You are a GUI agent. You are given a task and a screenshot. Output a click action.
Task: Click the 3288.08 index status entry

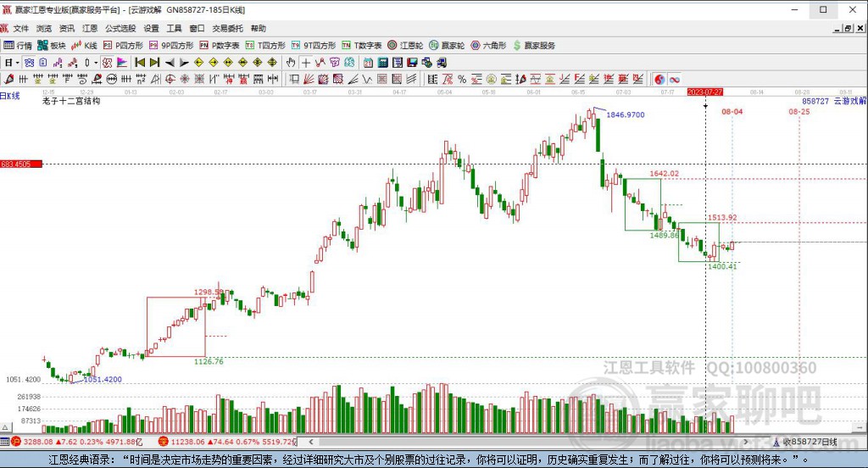pos(75,442)
